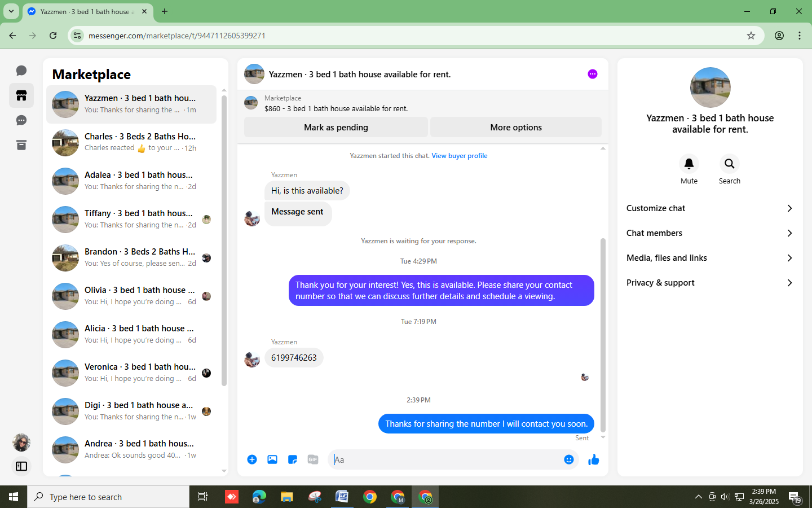
Task: Click your profile avatar at sidebar bottom
Action: 21,443
